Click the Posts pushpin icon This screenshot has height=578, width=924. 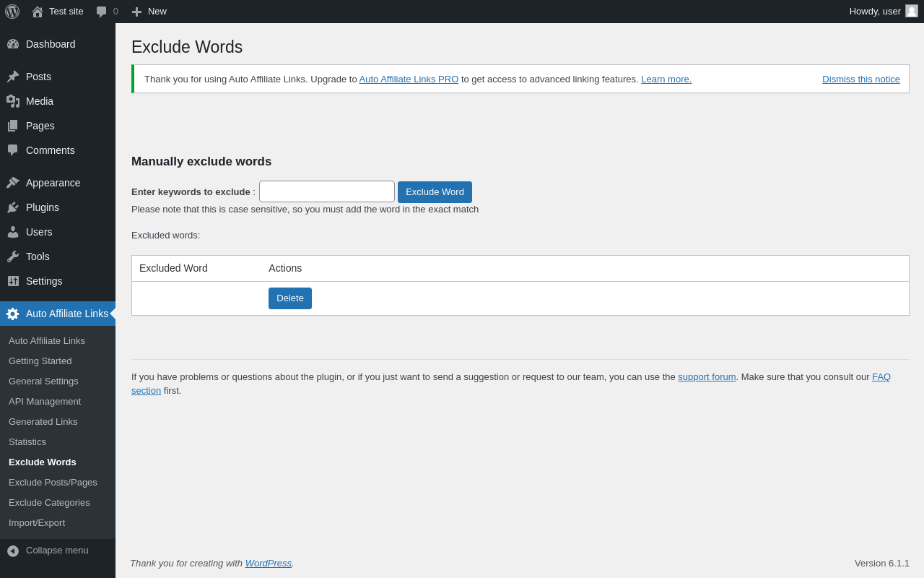13,77
